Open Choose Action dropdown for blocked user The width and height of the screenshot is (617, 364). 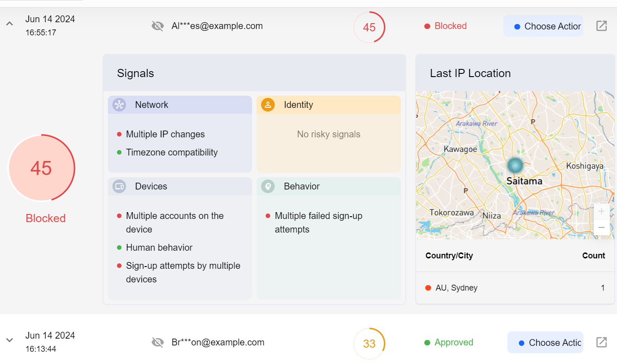[543, 26]
